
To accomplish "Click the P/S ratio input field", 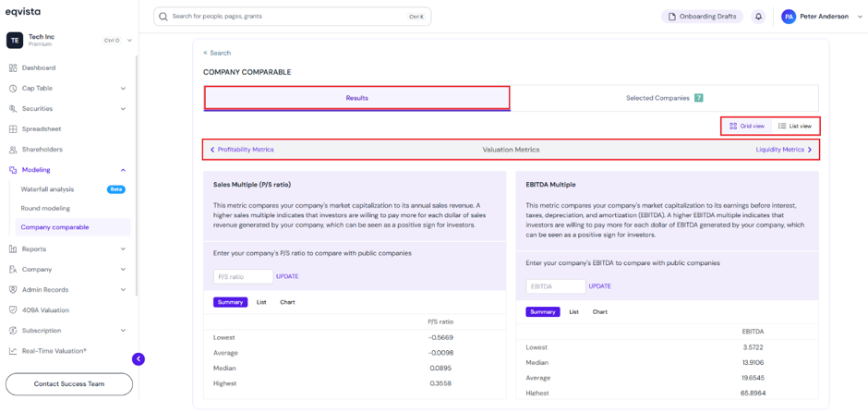I will pos(244,276).
